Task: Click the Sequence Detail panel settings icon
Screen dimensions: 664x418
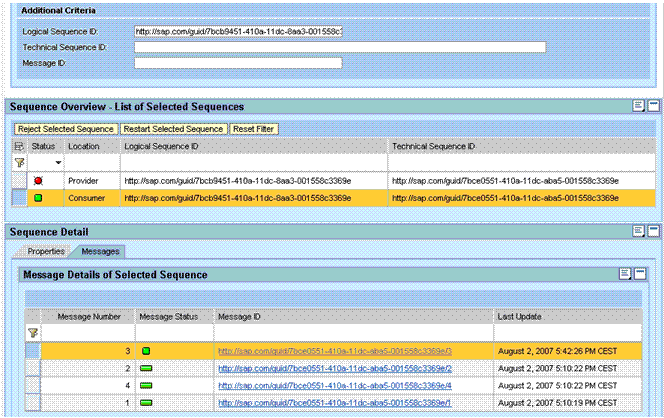Action: [x=639, y=231]
